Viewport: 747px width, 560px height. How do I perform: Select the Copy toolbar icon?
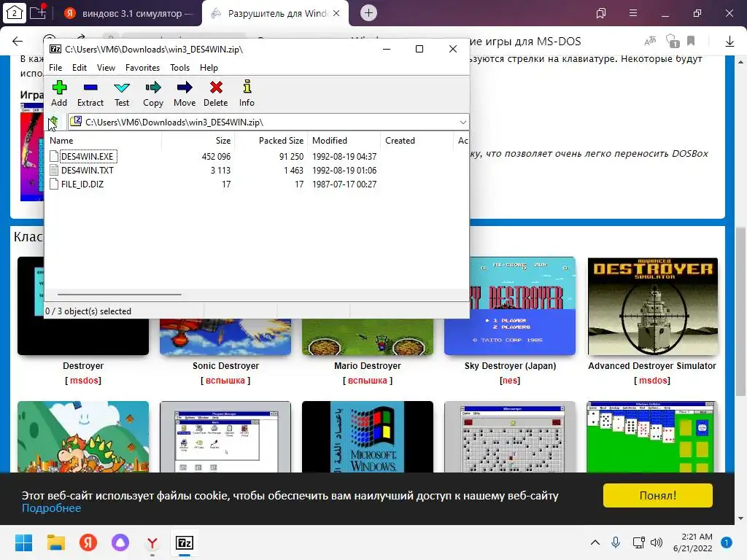click(x=153, y=93)
